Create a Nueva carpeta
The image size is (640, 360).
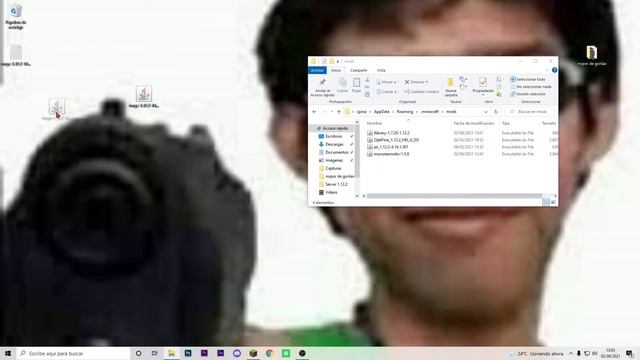(x=451, y=87)
